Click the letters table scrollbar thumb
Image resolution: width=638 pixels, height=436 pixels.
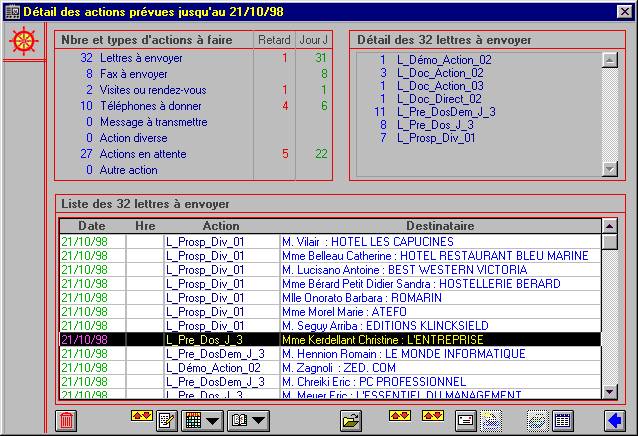tap(610, 242)
